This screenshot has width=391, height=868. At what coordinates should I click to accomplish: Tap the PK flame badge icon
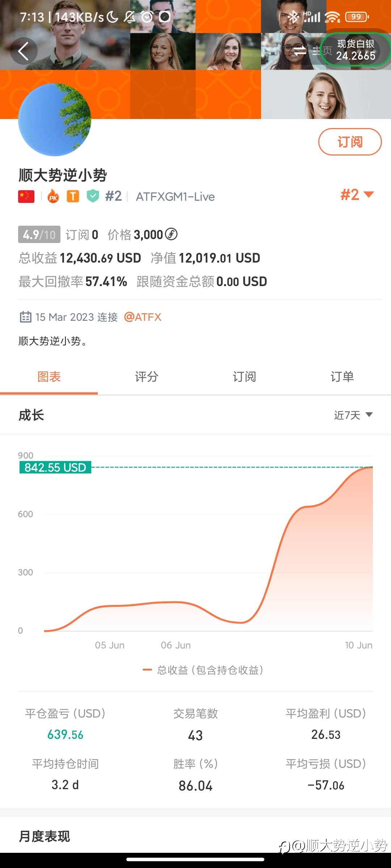click(53, 196)
